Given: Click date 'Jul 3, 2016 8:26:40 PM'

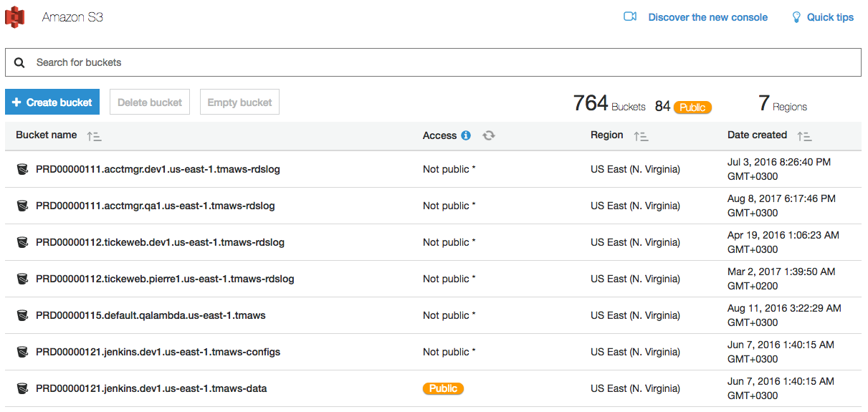Looking at the screenshot, I should [x=779, y=162].
